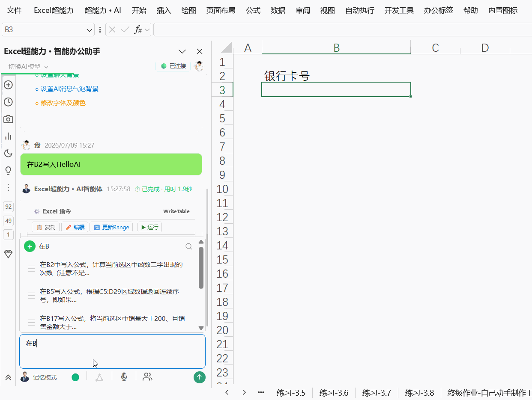532x400 pixels.
Task: Open the 插入 ribbon tab
Action: [164, 10]
